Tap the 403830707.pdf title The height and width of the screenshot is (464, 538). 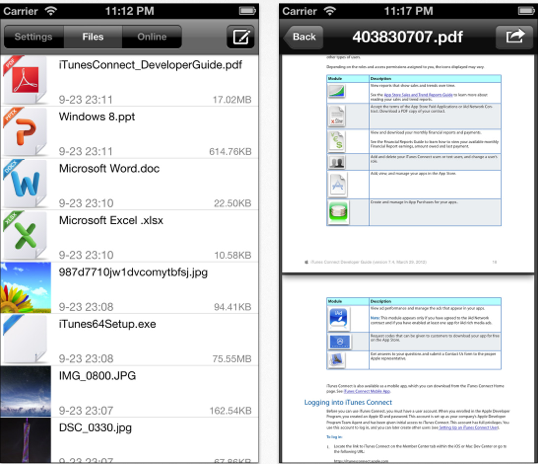pos(408,37)
